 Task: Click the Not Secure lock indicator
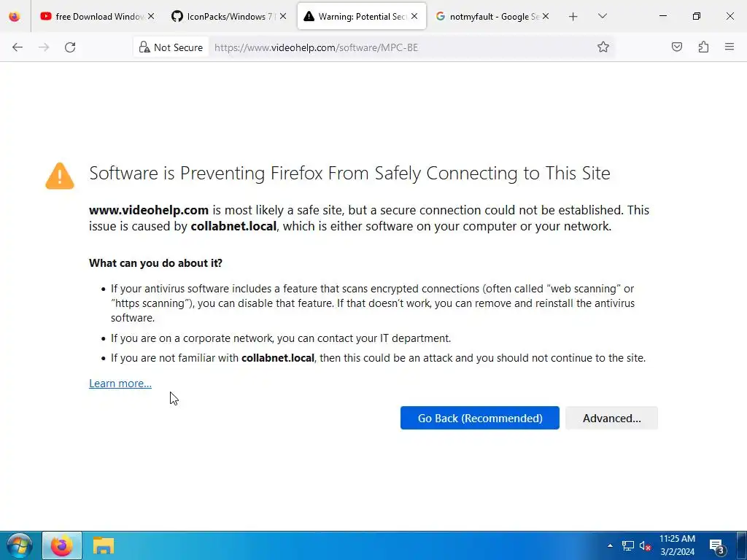click(171, 47)
